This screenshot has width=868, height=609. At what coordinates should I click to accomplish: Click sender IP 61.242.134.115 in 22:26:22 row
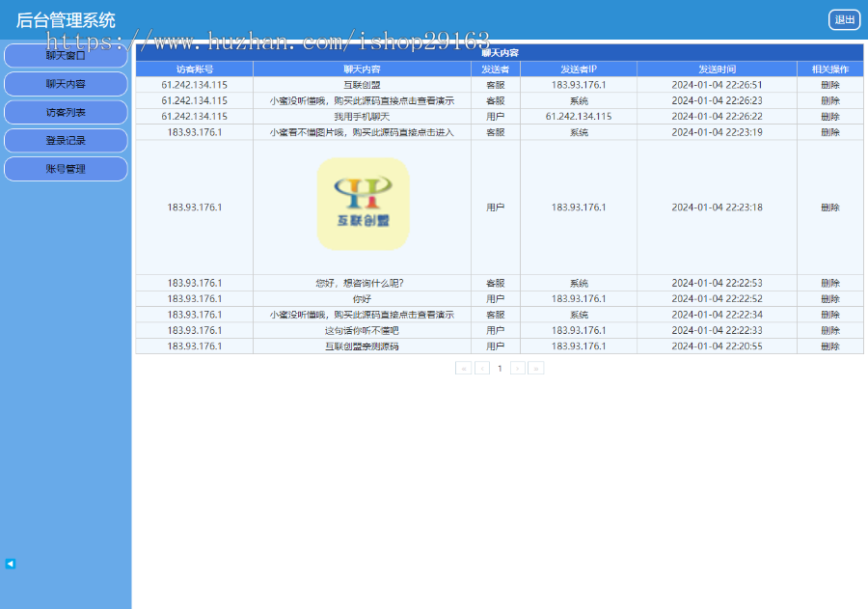[579, 117]
